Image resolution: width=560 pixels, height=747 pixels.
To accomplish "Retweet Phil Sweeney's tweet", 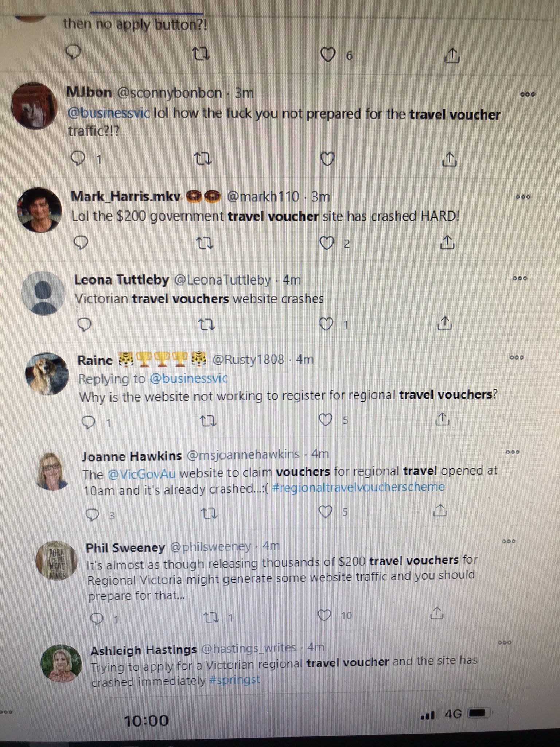I will (211, 617).
